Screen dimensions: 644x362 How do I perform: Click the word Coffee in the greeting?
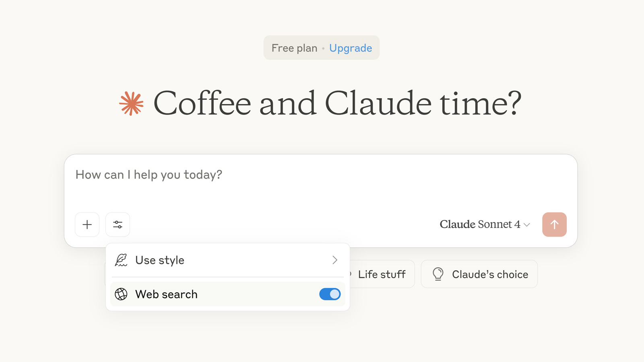202,104
